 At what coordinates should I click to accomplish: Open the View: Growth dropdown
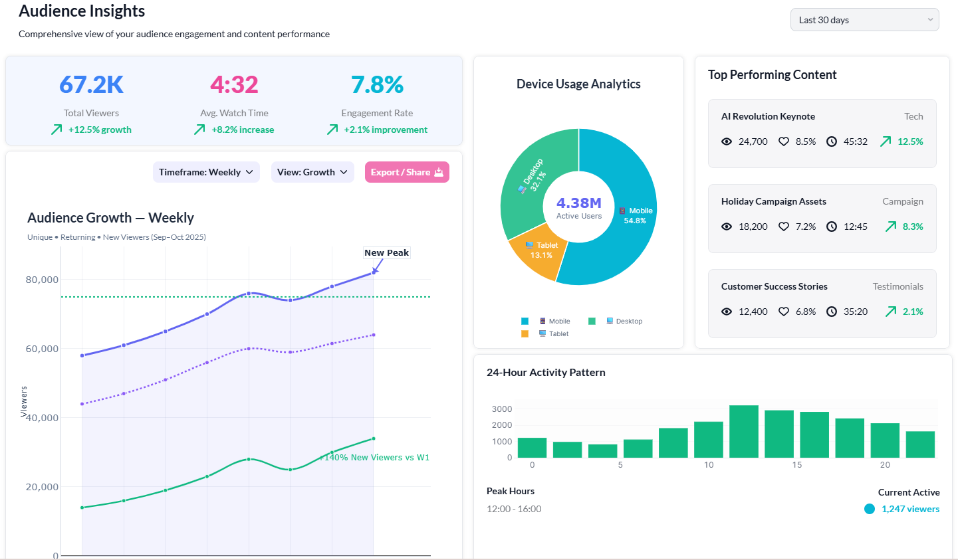click(312, 172)
